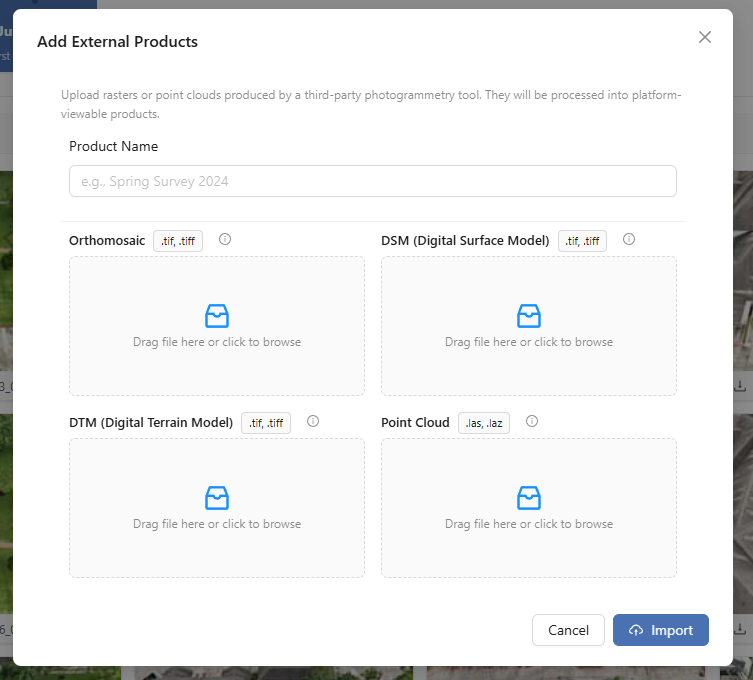Click the Point Cloud info icon
Screen dimensions: 753x680
click(x=532, y=421)
